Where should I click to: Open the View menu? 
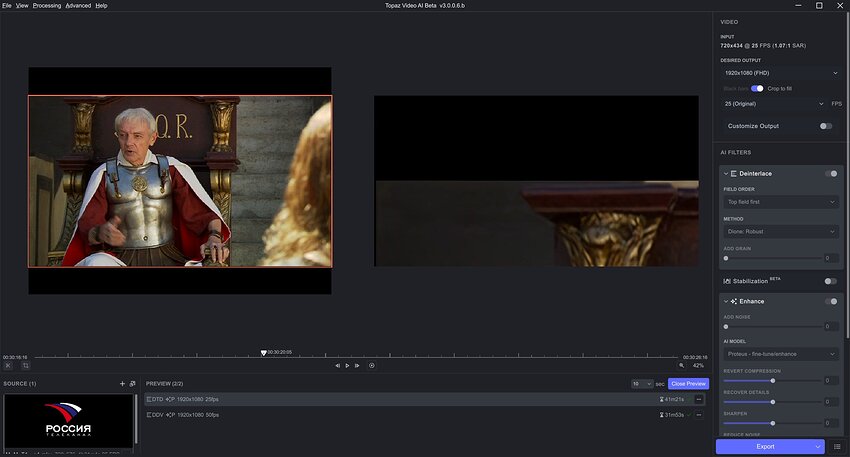coord(22,5)
